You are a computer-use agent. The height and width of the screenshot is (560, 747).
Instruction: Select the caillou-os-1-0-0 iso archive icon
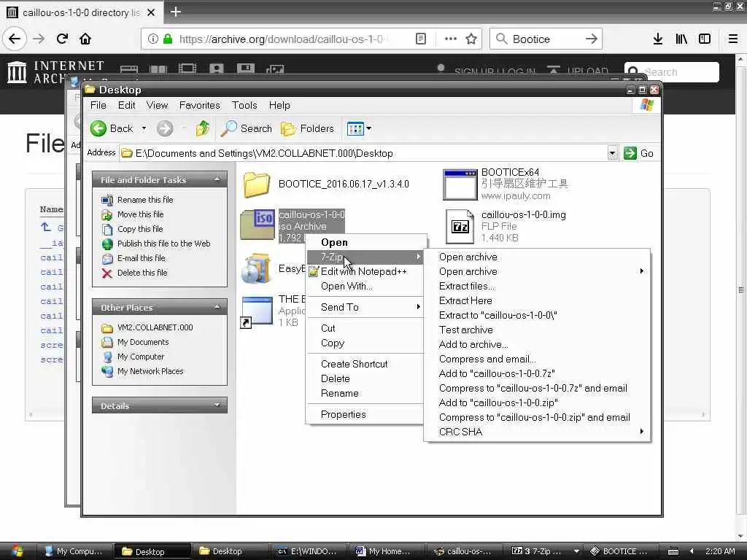(x=258, y=225)
